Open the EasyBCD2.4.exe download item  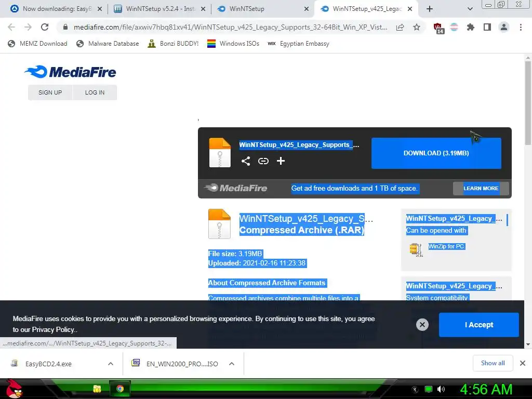click(x=48, y=364)
